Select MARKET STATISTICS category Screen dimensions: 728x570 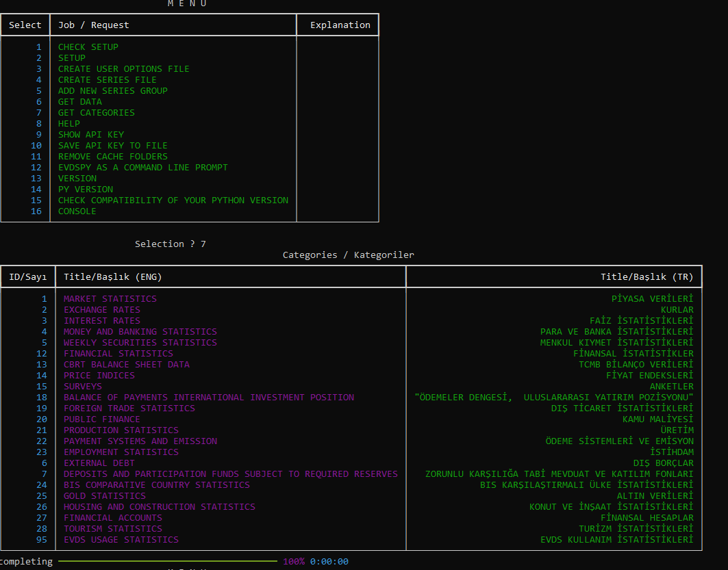(110, 299)
